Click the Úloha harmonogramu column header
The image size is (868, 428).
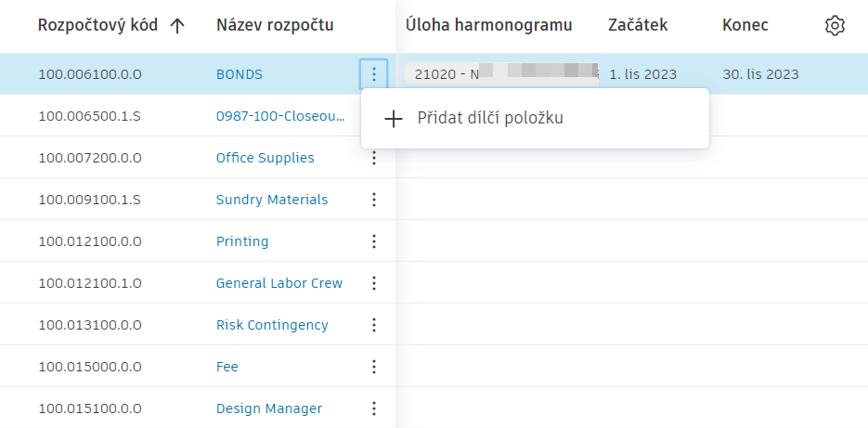[x=488, y=25]
